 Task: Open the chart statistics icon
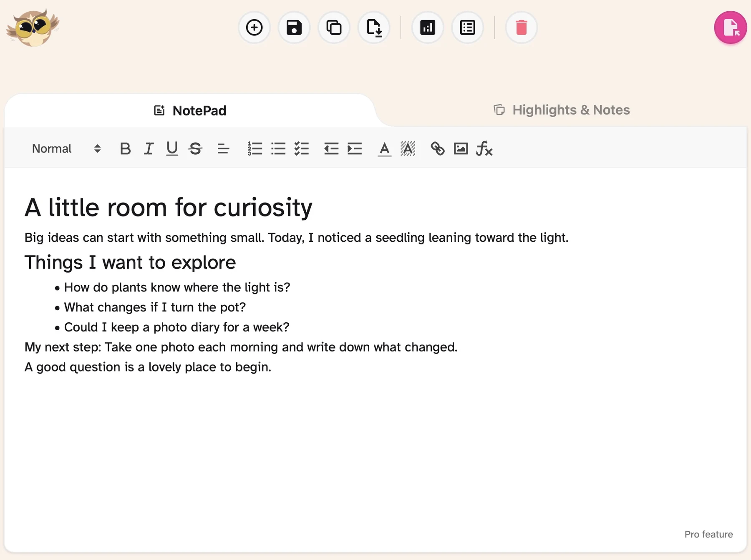tap(428, 28)
